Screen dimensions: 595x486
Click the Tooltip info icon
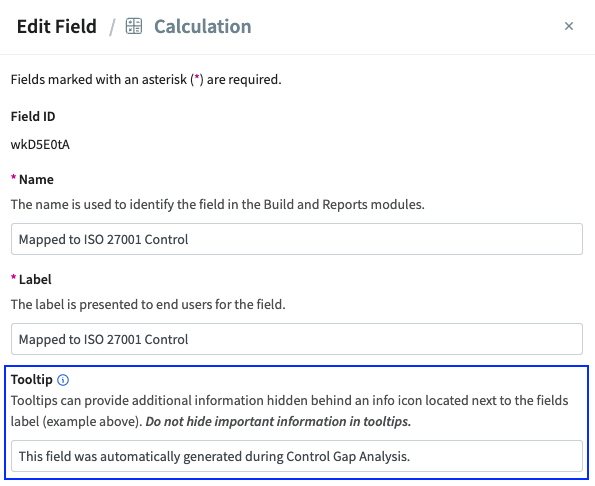63,380
